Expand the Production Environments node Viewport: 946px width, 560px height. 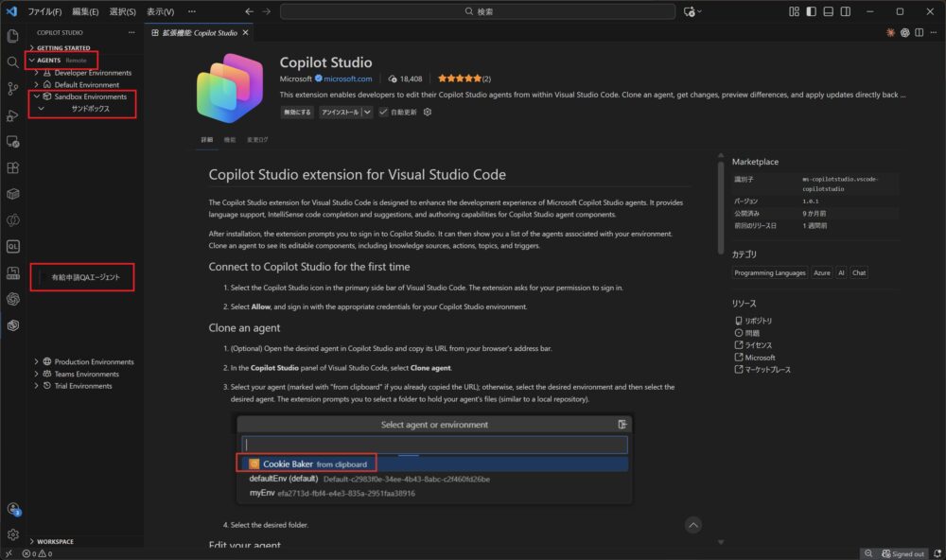(x=36, y=361)
